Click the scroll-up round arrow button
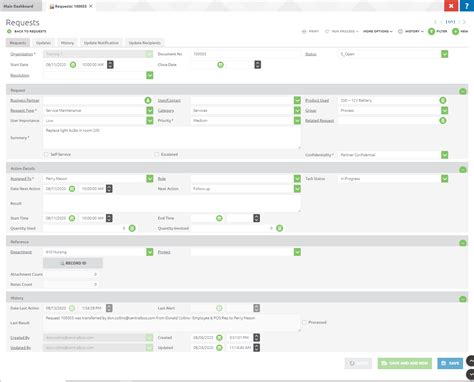Viewport: 474px width, 382px height. [471, 361]
